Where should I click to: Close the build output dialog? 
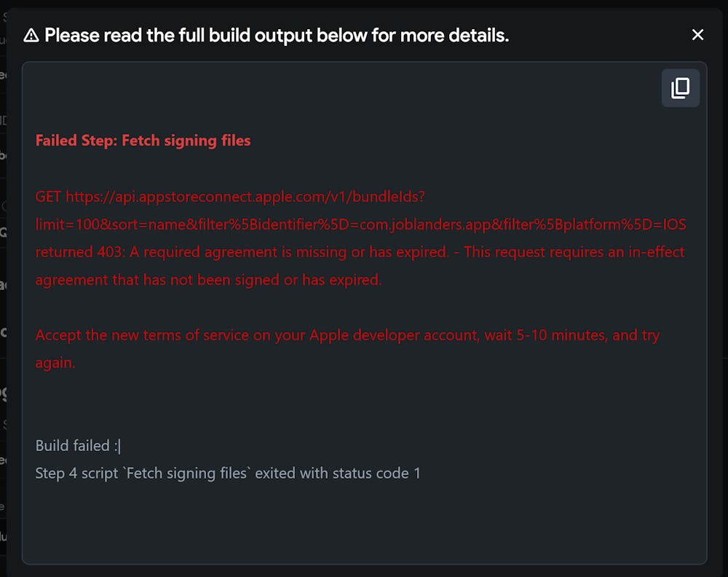point(697,35)
